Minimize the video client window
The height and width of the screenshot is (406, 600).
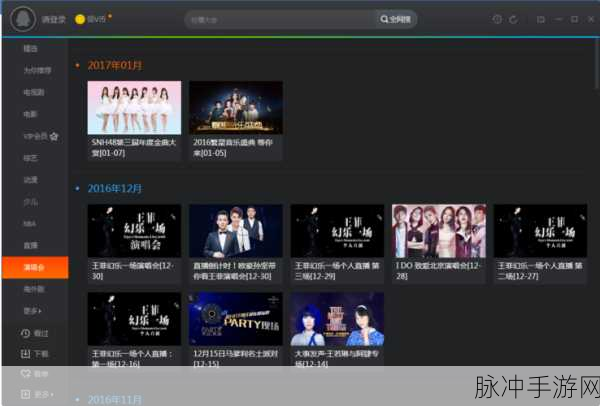(x=558, y=19)
